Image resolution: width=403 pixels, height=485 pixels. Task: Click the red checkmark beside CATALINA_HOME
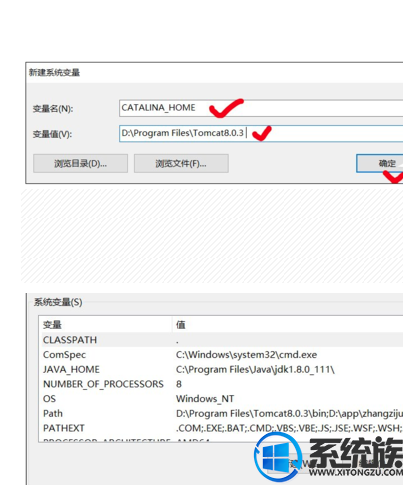pos(226,108)
